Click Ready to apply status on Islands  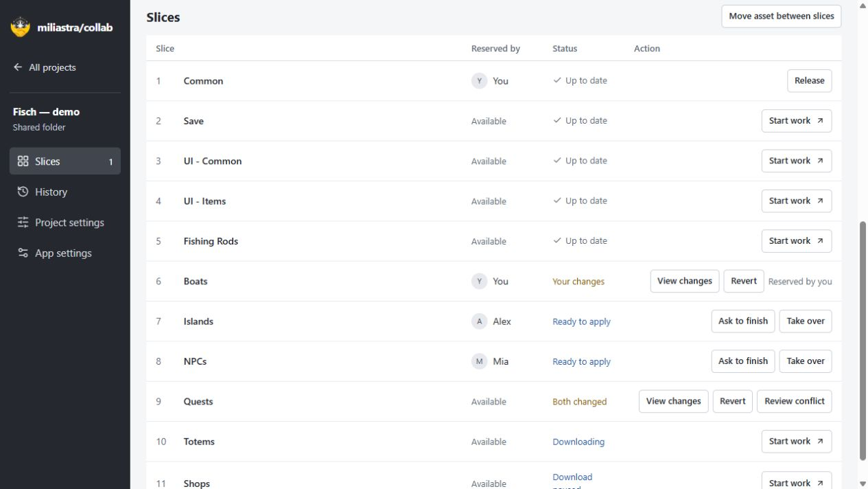pos(581,321)
